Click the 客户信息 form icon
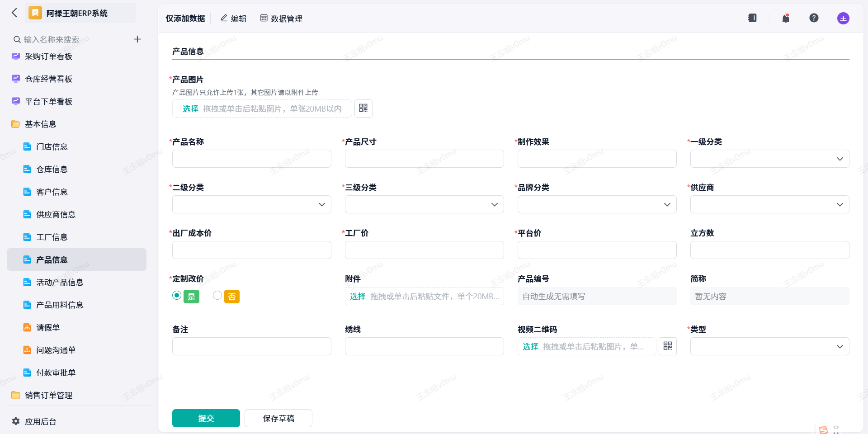This screenshot has height=434, width=868. pos(27,192)
